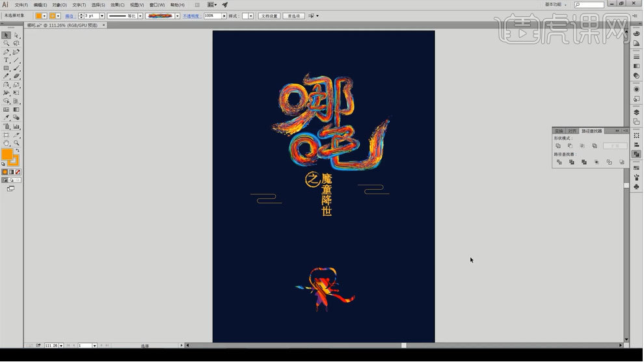644x362 pixels.
Task: Select the Hand tool
Action: click(x=6, y=143)
